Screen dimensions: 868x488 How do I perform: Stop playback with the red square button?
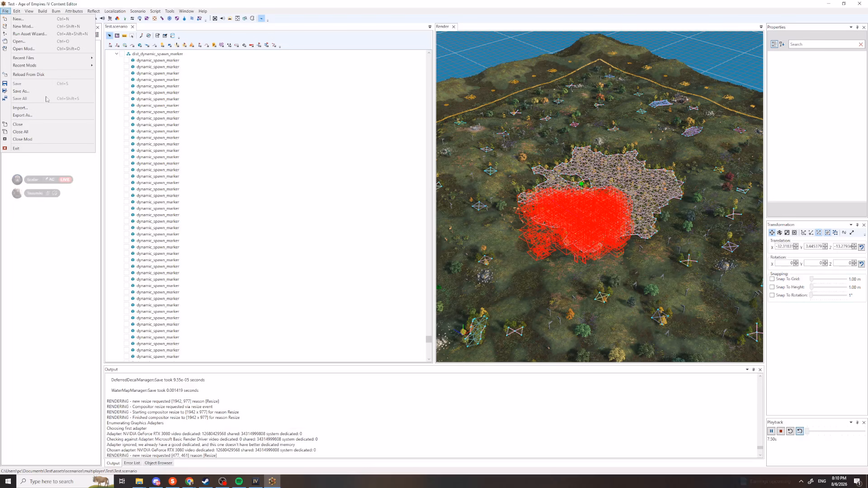click(781, 431)
